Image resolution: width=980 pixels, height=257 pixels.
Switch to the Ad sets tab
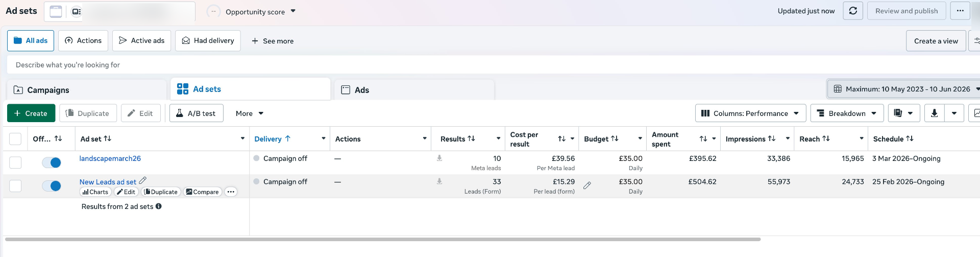251,89
